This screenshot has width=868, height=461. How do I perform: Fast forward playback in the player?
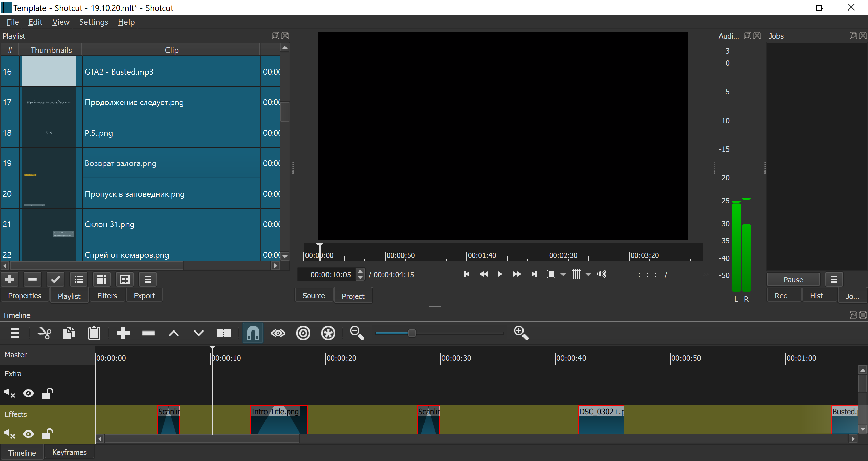517,274
